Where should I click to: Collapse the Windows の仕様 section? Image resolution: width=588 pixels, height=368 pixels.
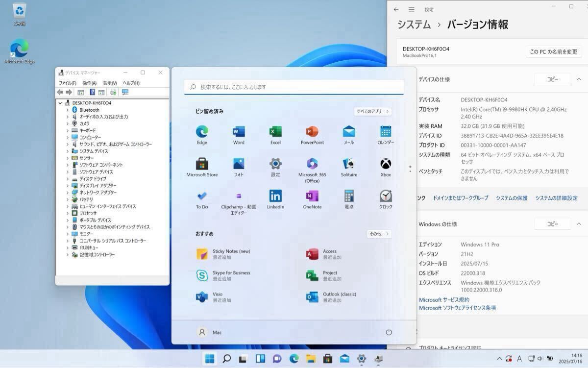579,224
